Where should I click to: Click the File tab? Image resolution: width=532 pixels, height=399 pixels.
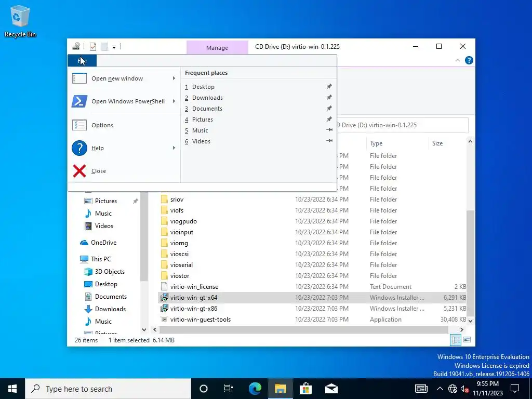pyautogui.click(x=82, y=61)
